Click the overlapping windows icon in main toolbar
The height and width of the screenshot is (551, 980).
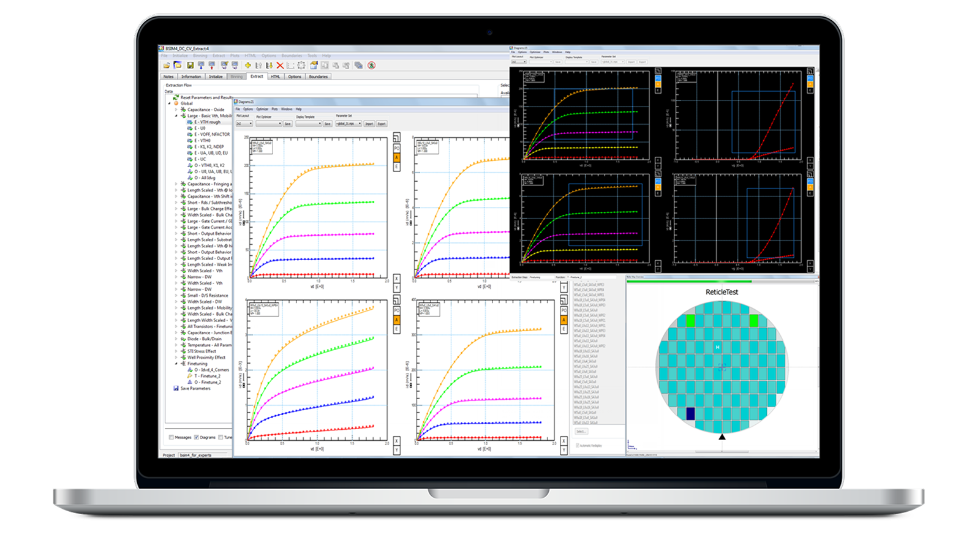coord(358,66)
